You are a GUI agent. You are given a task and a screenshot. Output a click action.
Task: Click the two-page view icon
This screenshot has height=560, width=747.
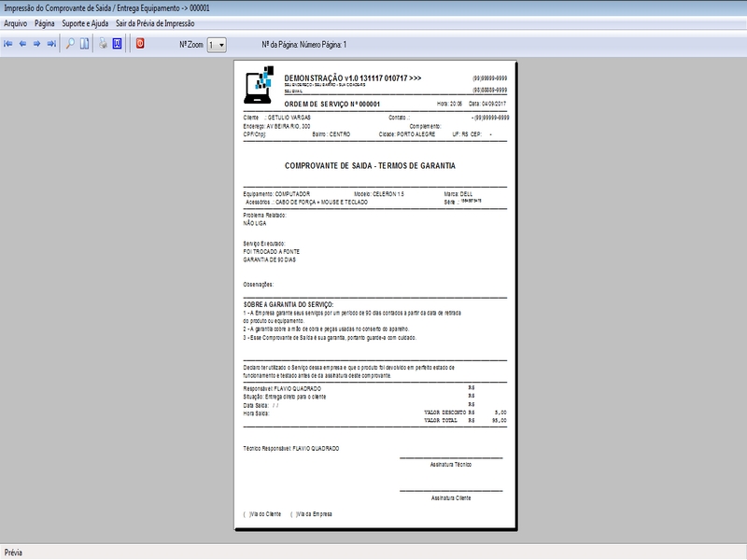pyautogui.click(x=84, y=44)
